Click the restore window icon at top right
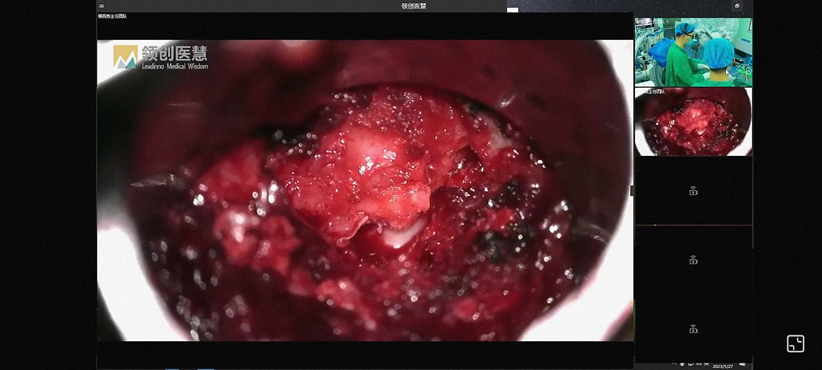Image resolution: width=822 pixels, height=370 pixels. (x=737, y=6)
